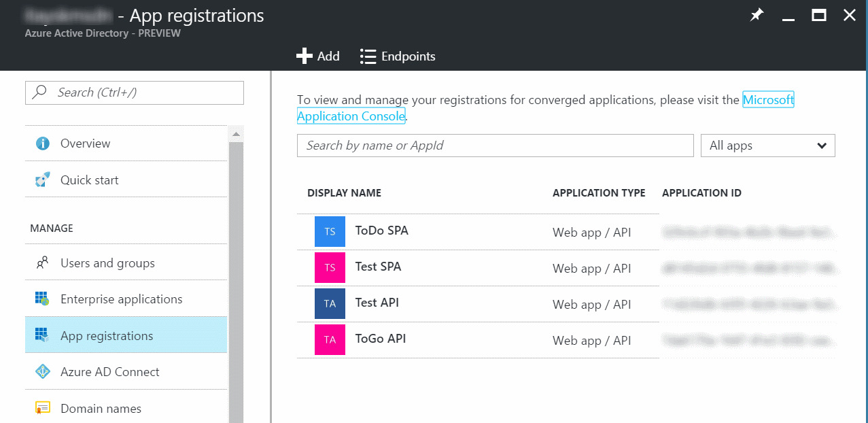
Task: Click the Add button label
Action: click(x=328, y=56)
